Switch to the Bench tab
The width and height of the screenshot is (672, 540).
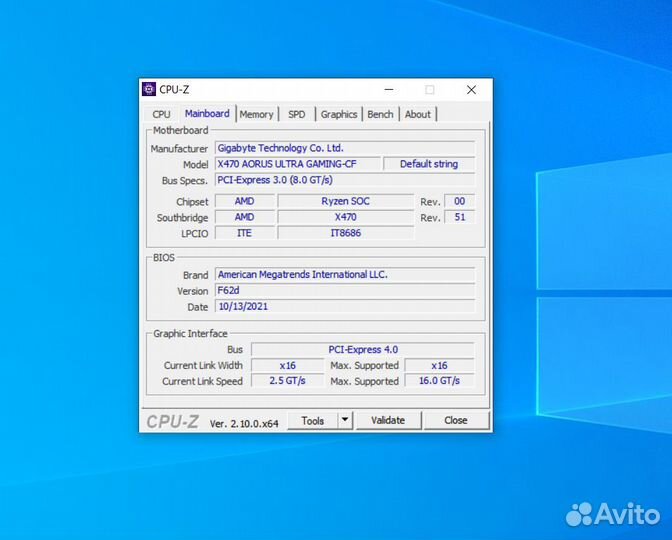(x=380, y=114)
